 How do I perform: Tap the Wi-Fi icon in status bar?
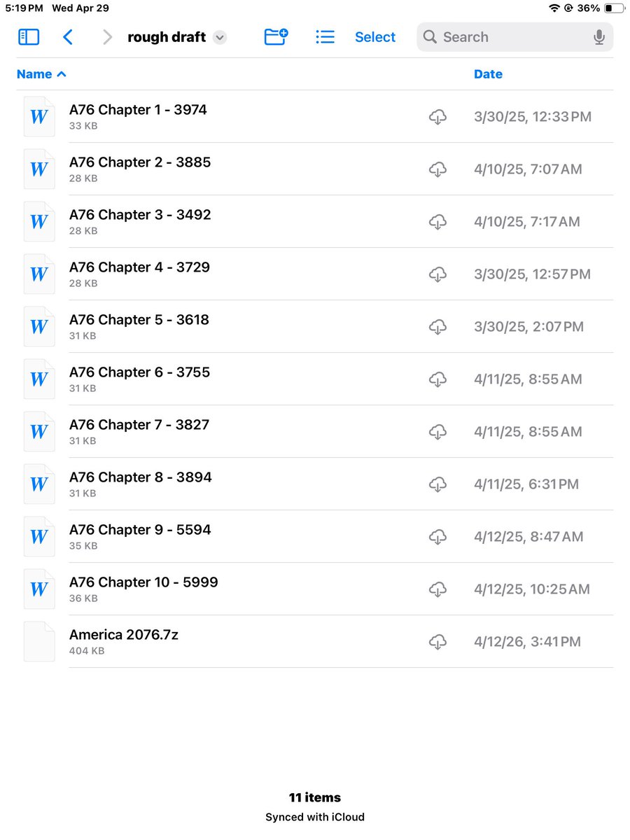[x=554, y=8]
